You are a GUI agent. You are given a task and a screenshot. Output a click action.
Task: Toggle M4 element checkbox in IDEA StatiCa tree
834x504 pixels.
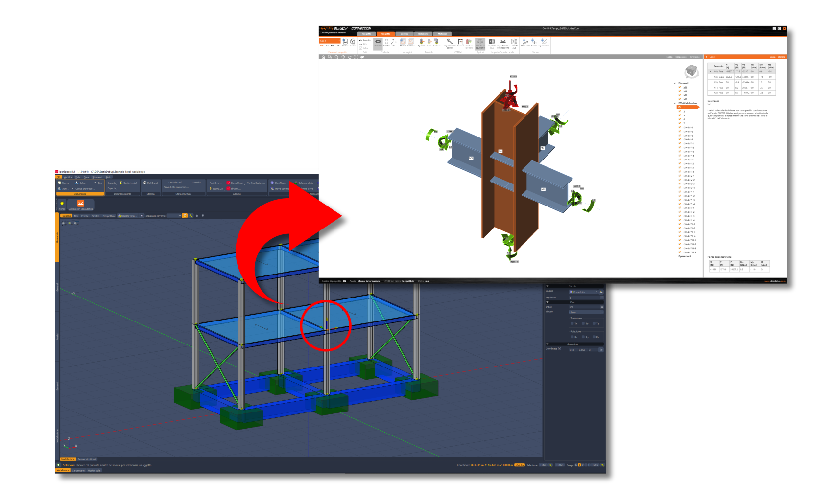click(x=680, y=87)
